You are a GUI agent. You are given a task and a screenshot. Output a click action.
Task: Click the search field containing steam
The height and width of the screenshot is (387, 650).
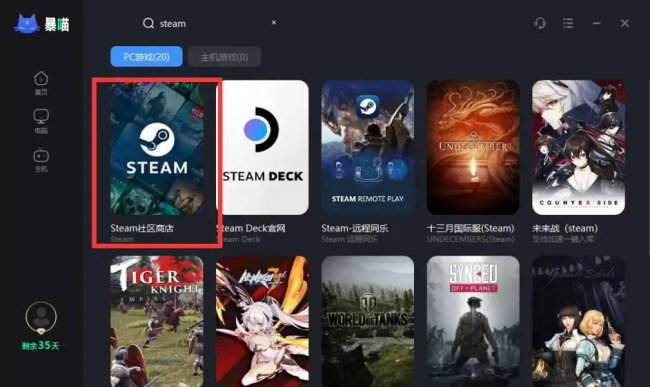209,23
